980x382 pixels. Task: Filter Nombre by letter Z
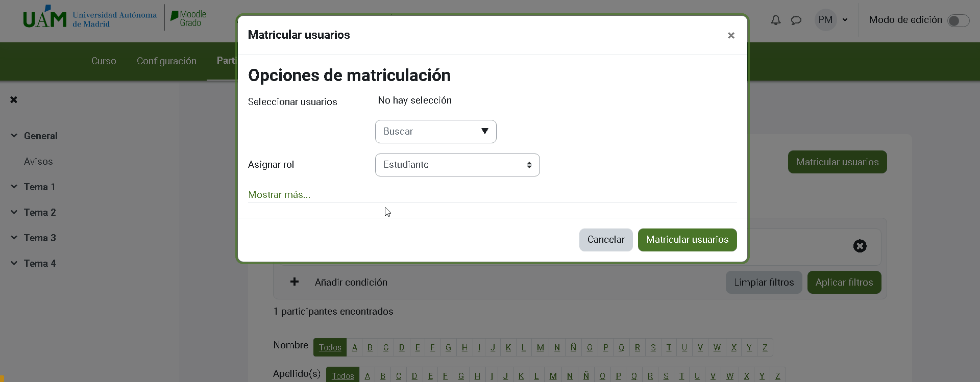765,347
